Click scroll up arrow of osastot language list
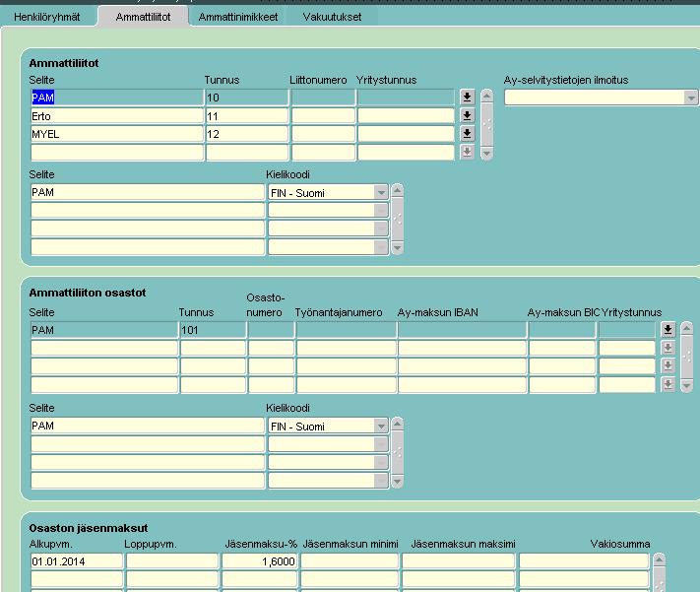The image size is (700, 592). (x=397, y=424)
